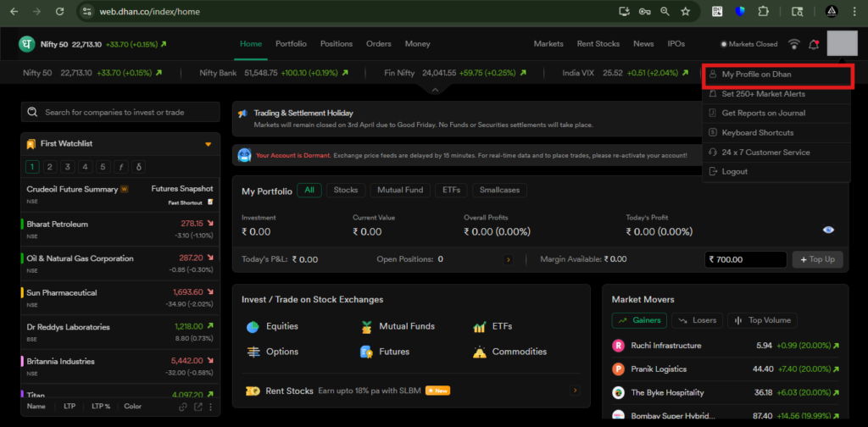Toggle portfolio value visibility eye icon
The width and height of the screenshot is (868, 427).
click(828, 230)
